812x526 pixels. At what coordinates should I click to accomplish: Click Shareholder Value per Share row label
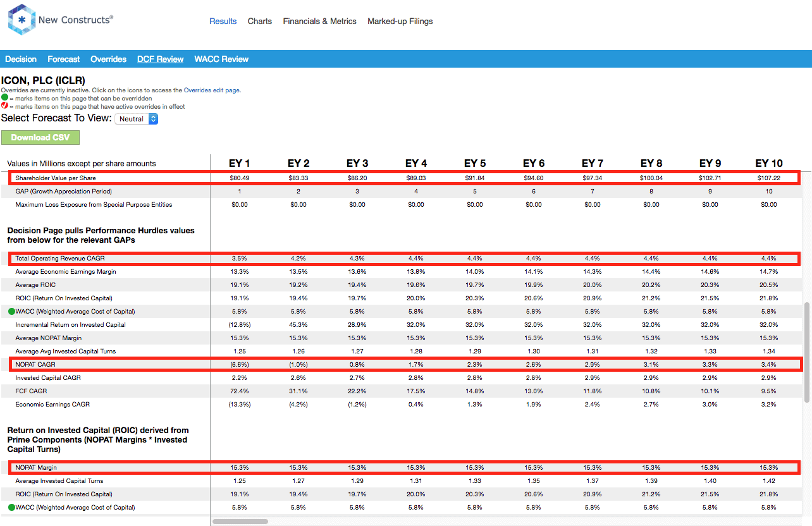[x=56, y=178]
